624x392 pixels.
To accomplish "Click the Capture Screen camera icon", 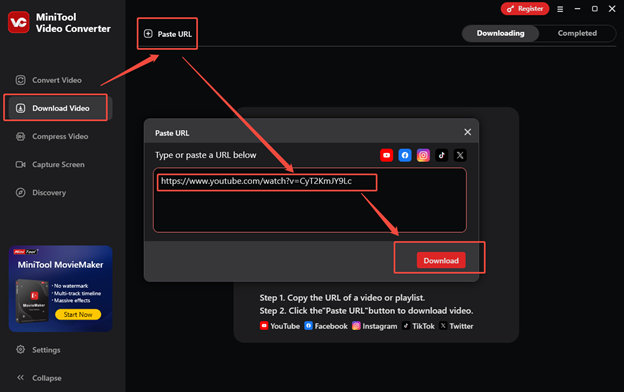I will pyautogui.click(x=20, y=164).
